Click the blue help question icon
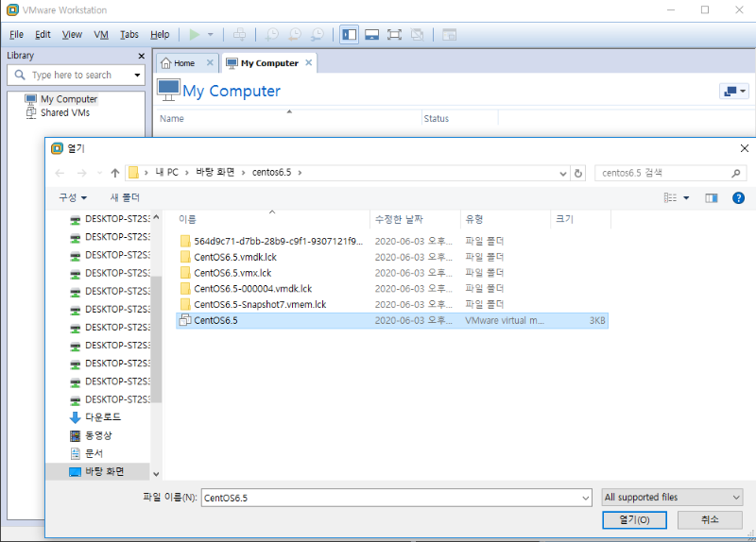 pos(738,198)
